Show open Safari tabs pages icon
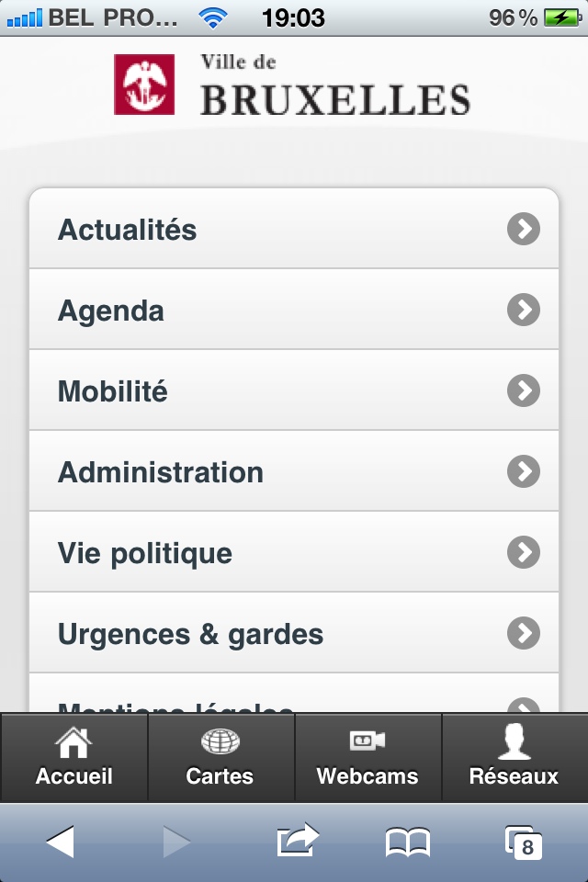The height and width of the screenshot is (882, 588). tap(524, 842)
